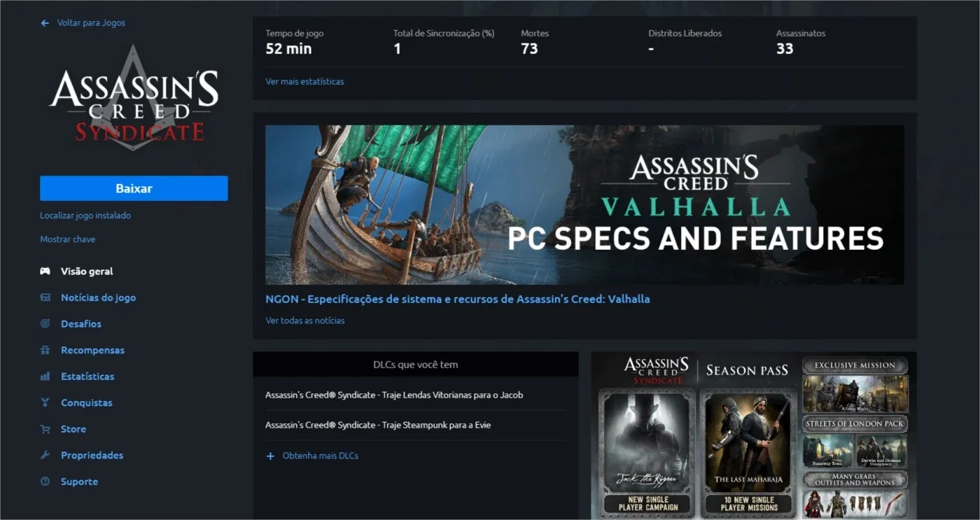
Task: Click Localizar jogo instalado link
Action: 85,216
